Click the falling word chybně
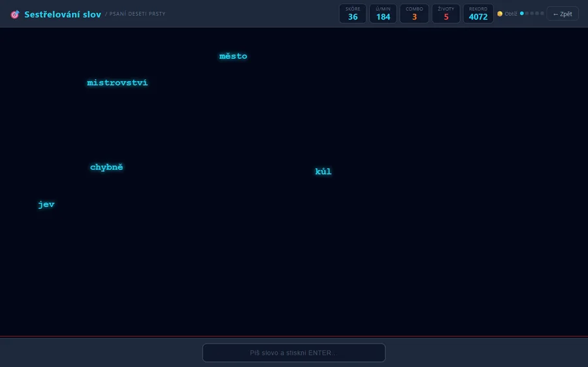 (x=106, y=167)
